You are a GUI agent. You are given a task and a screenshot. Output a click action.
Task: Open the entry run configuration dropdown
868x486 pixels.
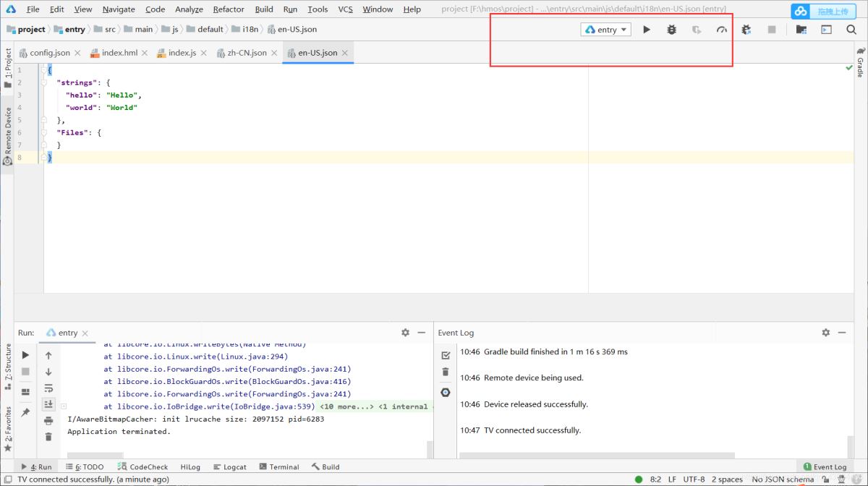point(607,30)
